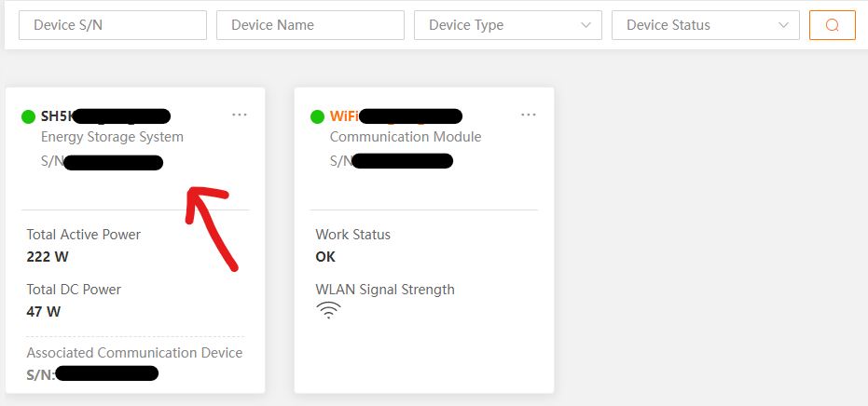Image resolution: width=868 pixels, height=406 pixels.
Task: Expand the Device Status dropdown
Action: tap(705, 25)
